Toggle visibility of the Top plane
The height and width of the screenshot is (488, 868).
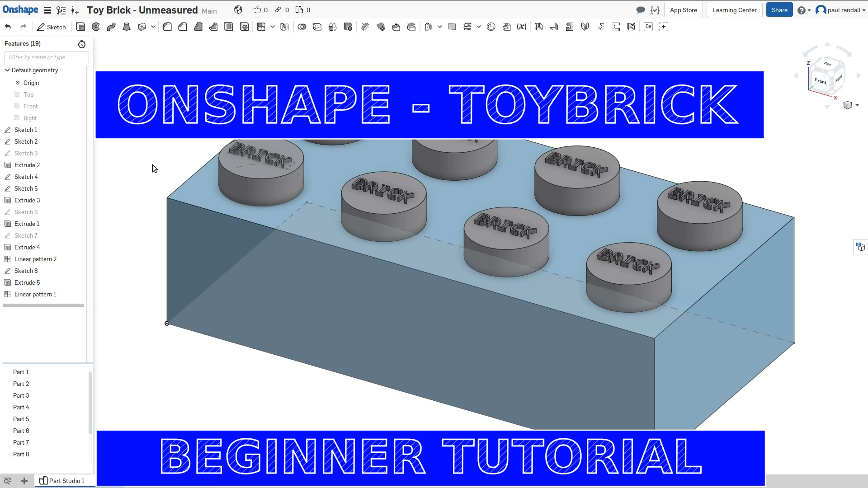click(17, 94)
